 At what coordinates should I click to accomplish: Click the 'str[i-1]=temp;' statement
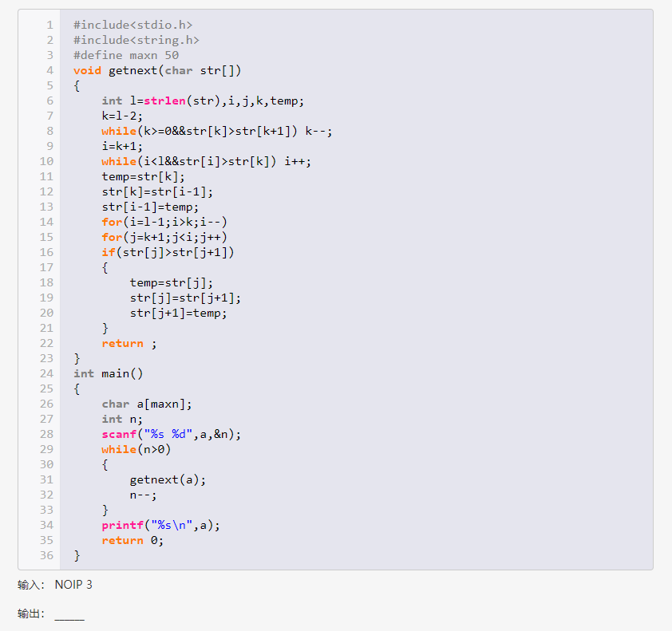click(x=150, y=207)
